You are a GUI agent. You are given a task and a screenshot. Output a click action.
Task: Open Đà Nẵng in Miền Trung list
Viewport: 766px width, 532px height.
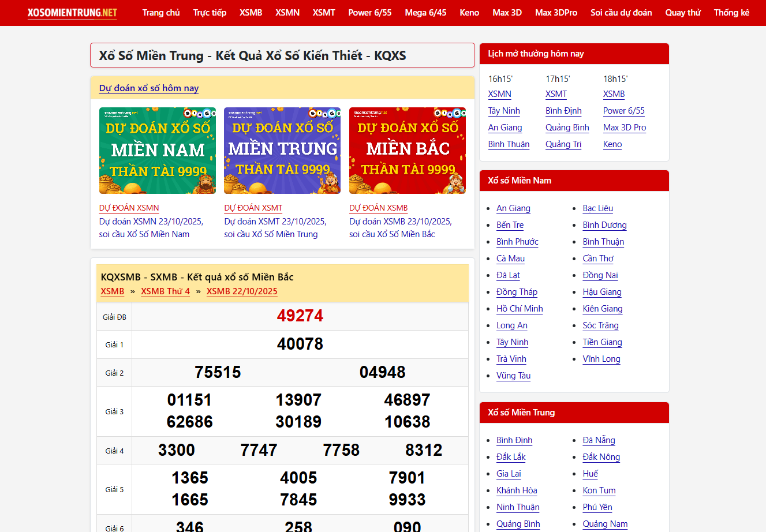[599, 440]
